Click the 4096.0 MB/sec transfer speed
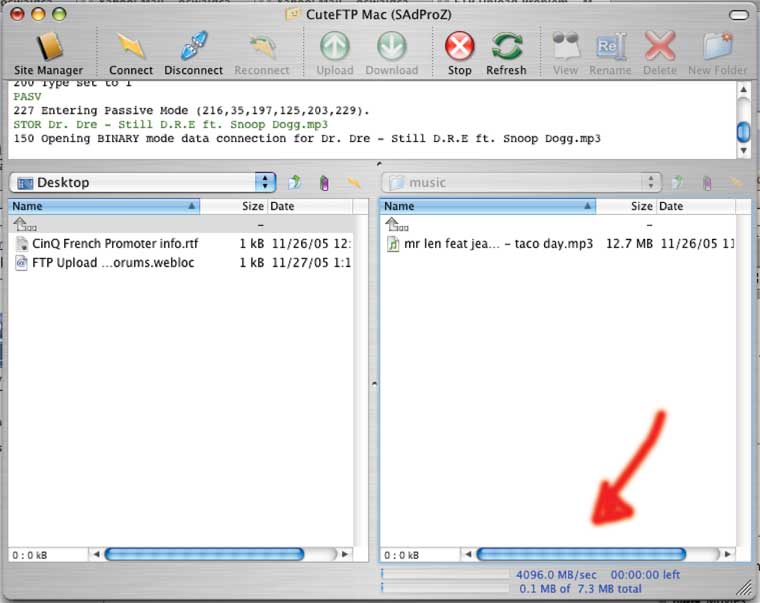 click(556, 575)
